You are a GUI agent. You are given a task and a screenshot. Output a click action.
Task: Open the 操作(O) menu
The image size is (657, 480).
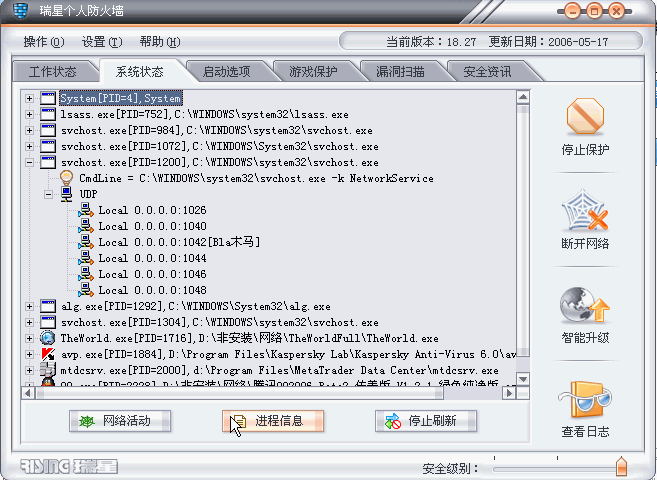[x=44, y=42]
